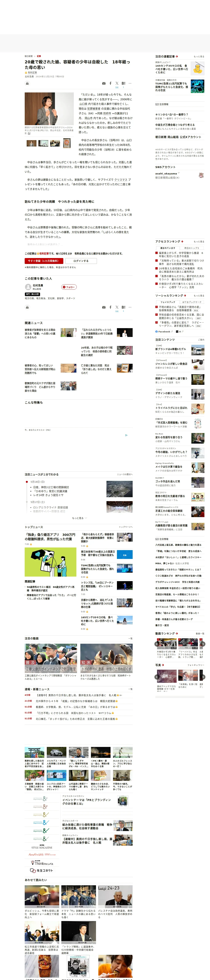The image size is (210, 980).
Task: Open 動画一覧 link beside 動画ランキング
Action: pyautogui.click(x=200, y=633)
